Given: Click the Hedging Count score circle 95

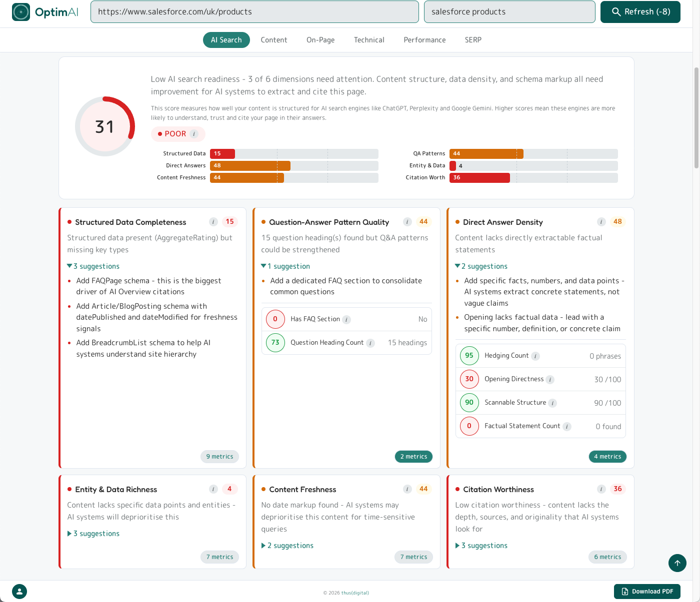Looking at the screenshot, I should [469, 356].
